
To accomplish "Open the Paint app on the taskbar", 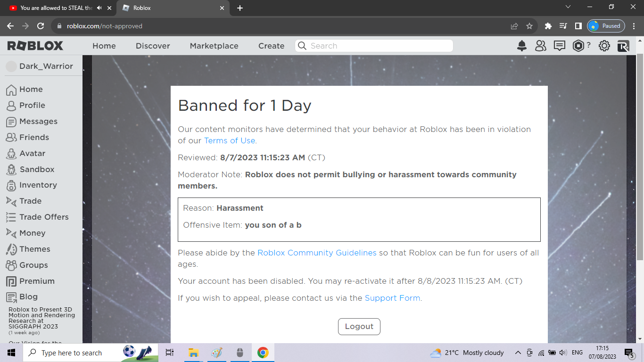I will tap(216, 353).
